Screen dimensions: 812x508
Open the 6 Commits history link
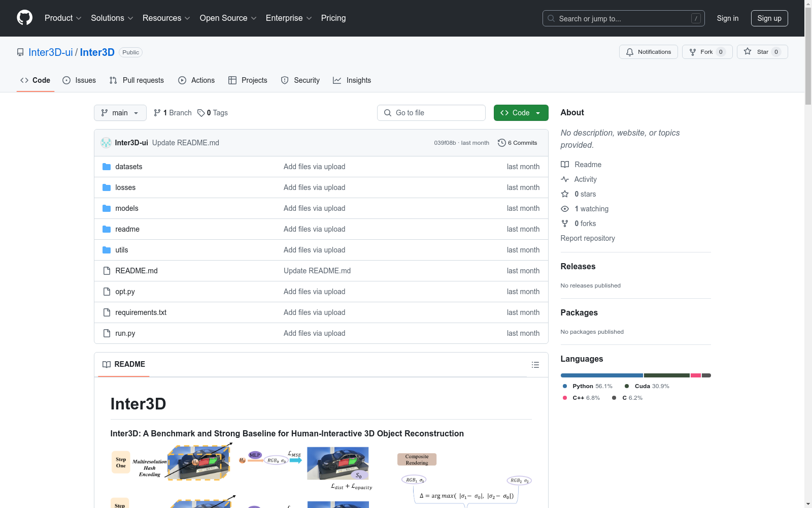(517, 143)
